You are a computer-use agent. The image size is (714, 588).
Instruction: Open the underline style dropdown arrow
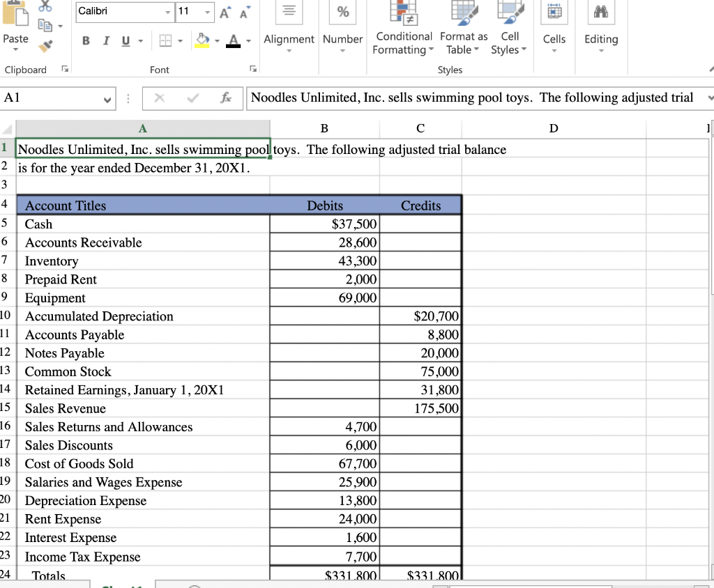click(140, 41)
